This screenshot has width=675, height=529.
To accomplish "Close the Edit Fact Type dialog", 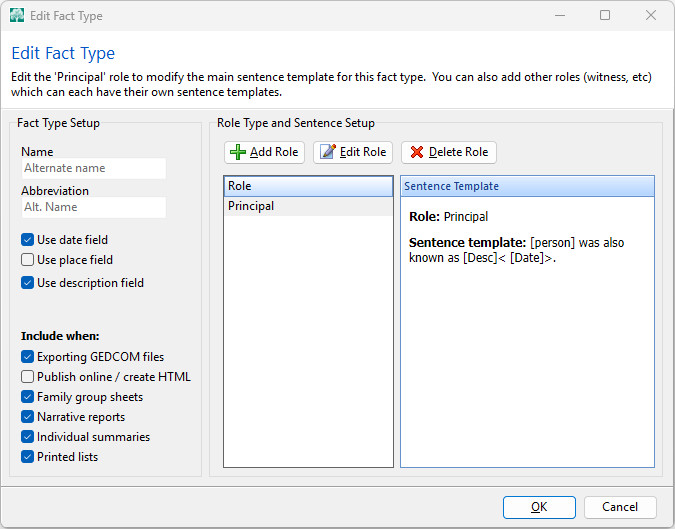I will click(651, 15).
